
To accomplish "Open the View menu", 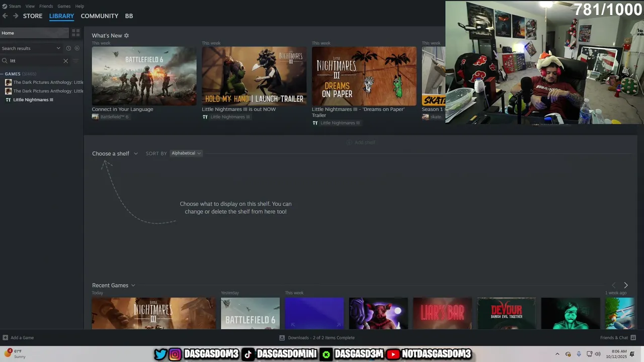I will point(30,6).
